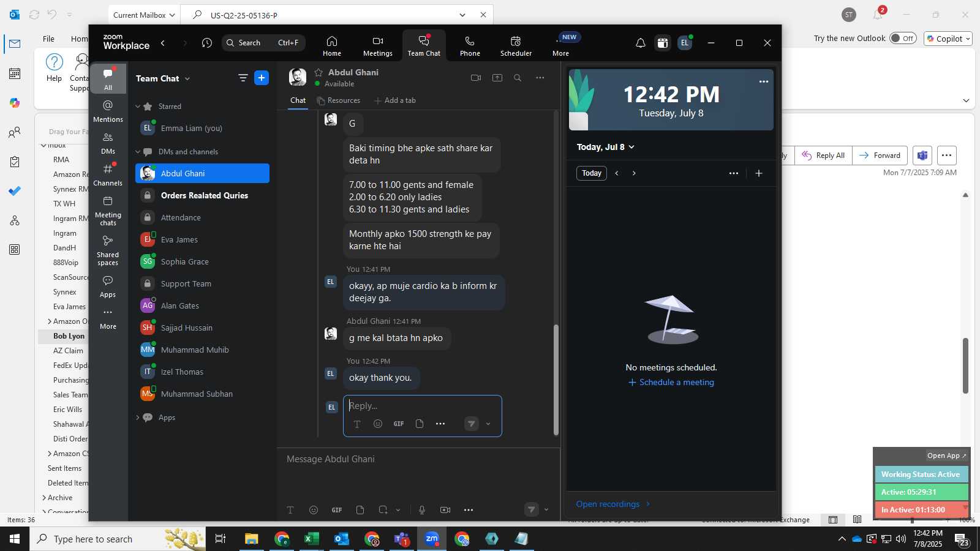Open File Explorer from taskbar
The height and width of the screenshot is (551, 980).
[252, 539]
